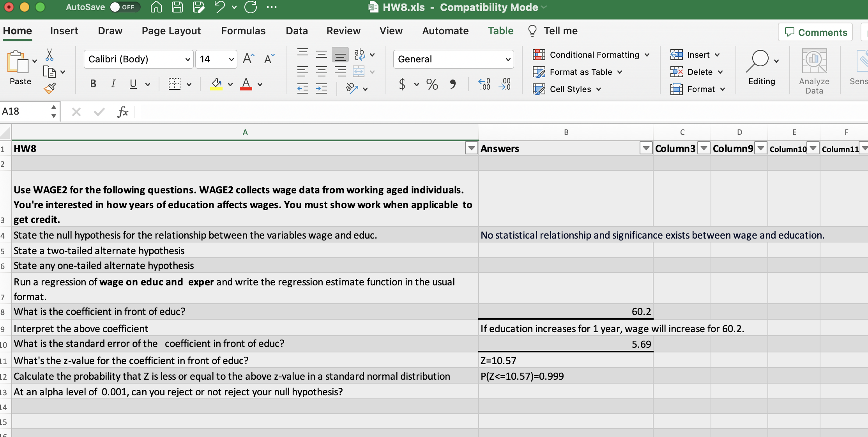Click the Cut scissors icon

pyautogui.click(x=49, y=55)
